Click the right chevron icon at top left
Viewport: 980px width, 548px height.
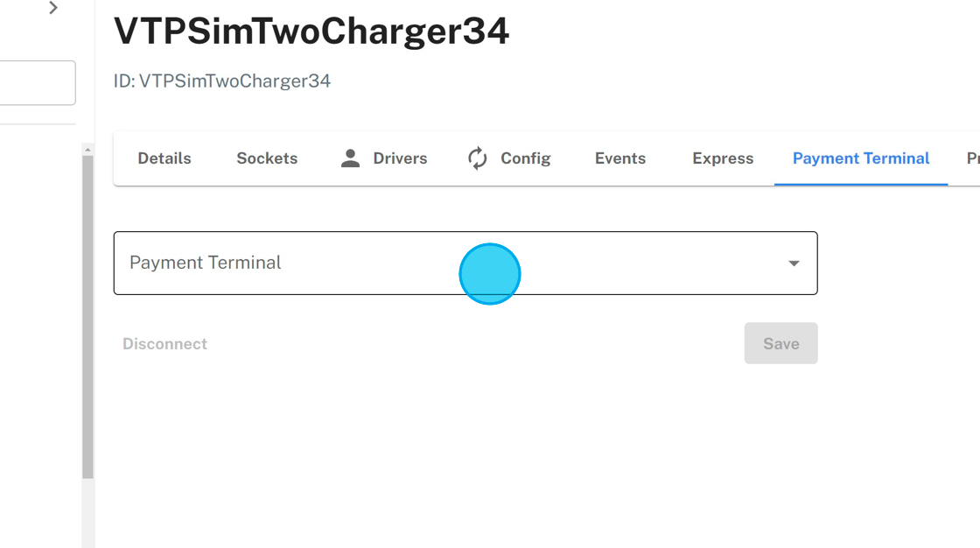tap(53, 8)
